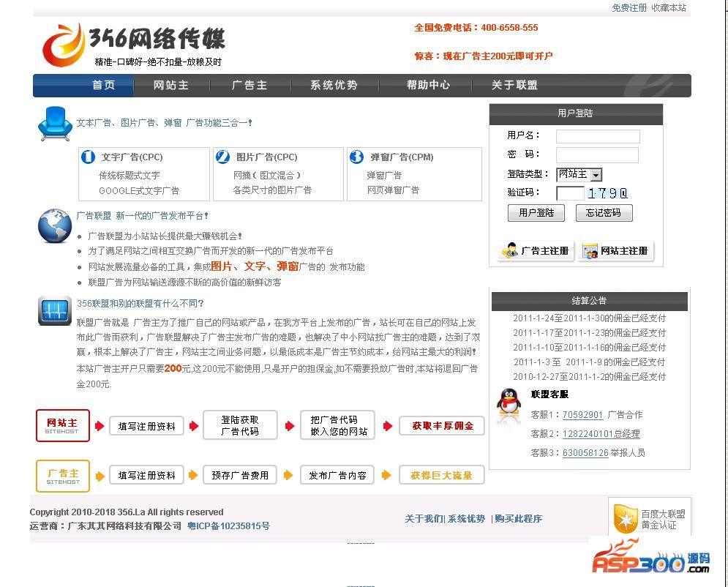Viewport: 728px width, 587px height.
Task: Click the 获得巨大流量 step box
Action: click(442, 475)
